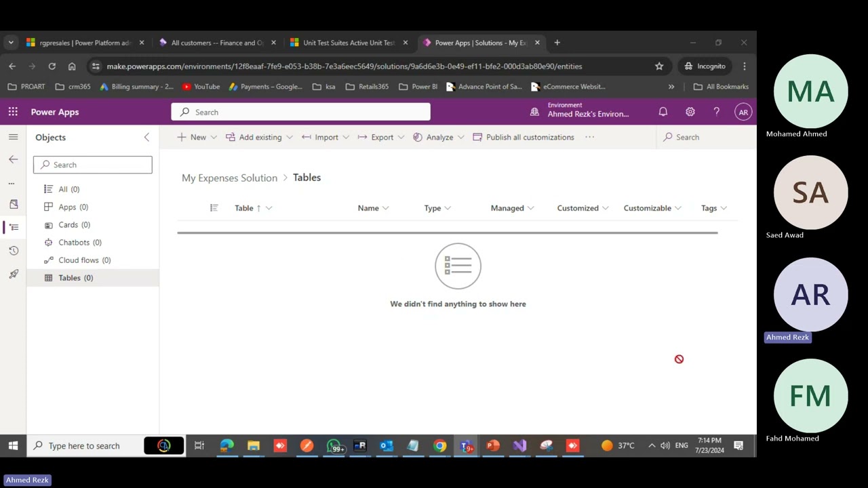Open File Explorer from the taskbar
The height and width of the screenshot is (488, 868).
click(253, 445)
